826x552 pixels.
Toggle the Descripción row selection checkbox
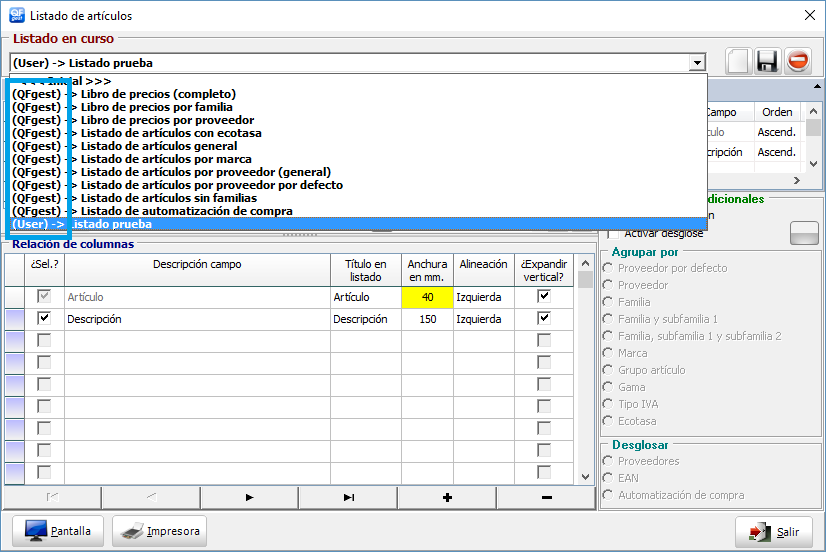click(x=44, y=318)
